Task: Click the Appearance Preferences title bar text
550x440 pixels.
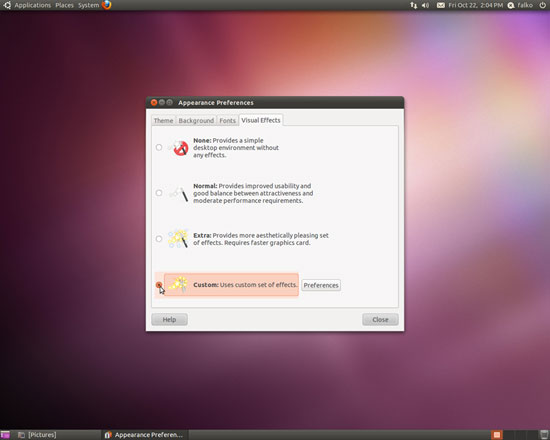Action: pyautogui.click(x=216, y=103)
